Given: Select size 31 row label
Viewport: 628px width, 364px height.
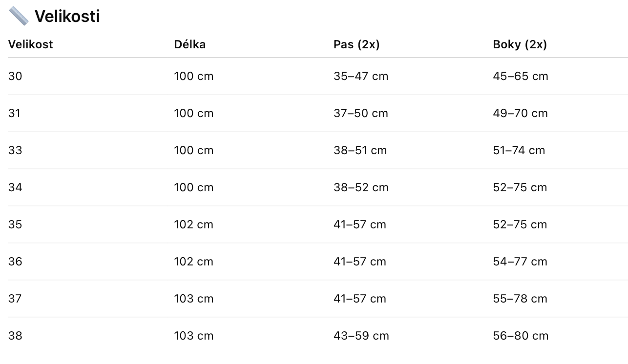Looking at the screenshot, I should (x=15, y=113).
